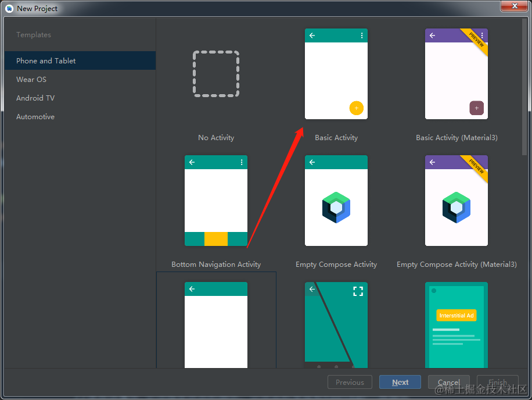Image resolution: width=532 pixels, height=400 pixels.
Task: Select the Basic Activity template thumbnail
Action: coord(336,74)
